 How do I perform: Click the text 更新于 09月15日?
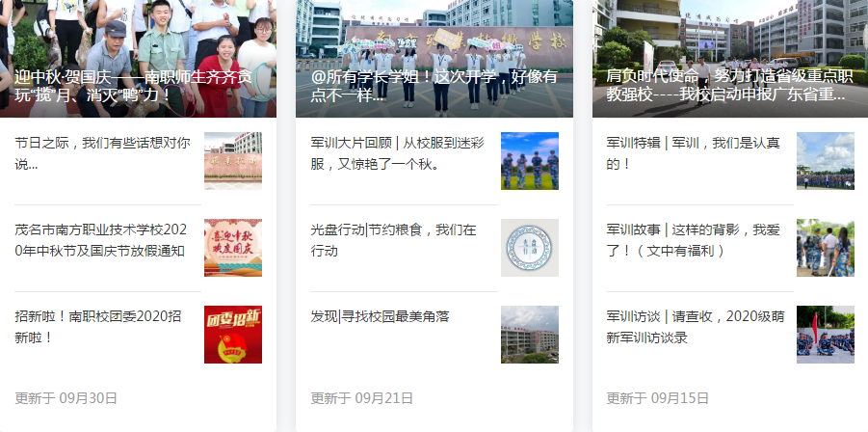point(658,398)
